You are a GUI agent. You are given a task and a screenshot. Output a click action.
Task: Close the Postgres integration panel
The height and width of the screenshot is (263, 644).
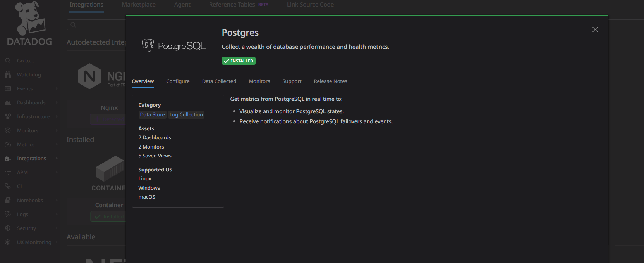pyautogui.click(x=595, y=29)
